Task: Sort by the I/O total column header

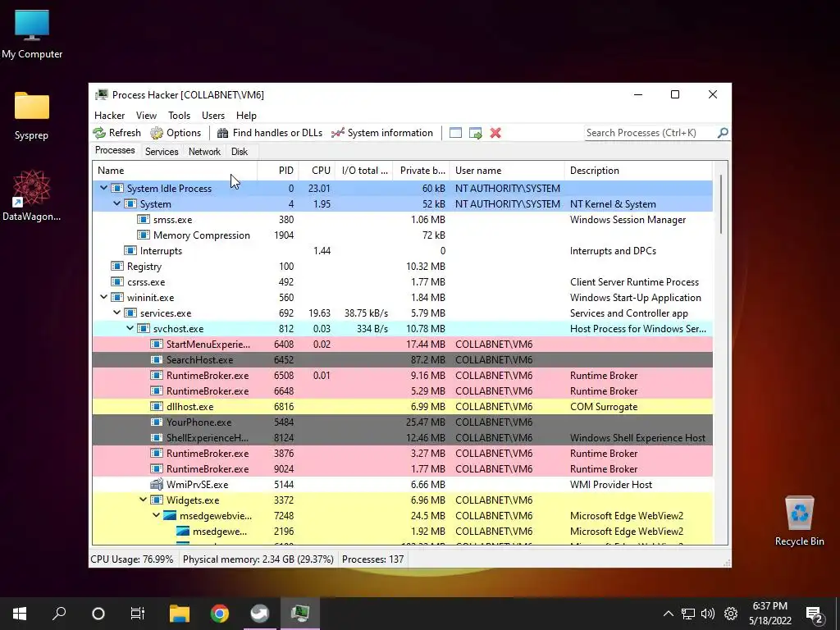Action: pyautogui.click(x=363, y=171)
